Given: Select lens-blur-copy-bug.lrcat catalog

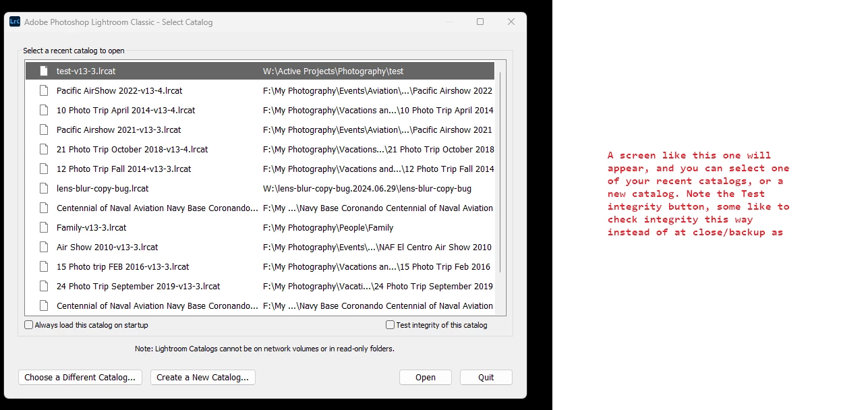Looking at the screenshot, I should coord(260,188).
